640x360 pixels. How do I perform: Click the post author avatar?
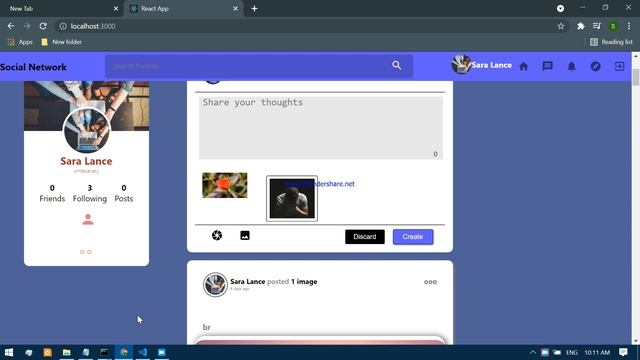pyautogui.click(x=215, y=284)
